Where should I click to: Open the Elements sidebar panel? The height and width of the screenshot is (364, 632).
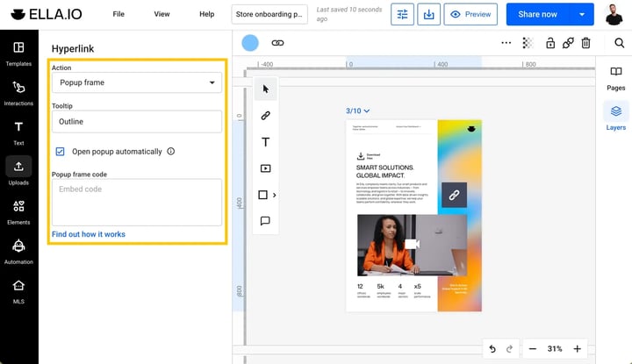(x=18, y=212)
